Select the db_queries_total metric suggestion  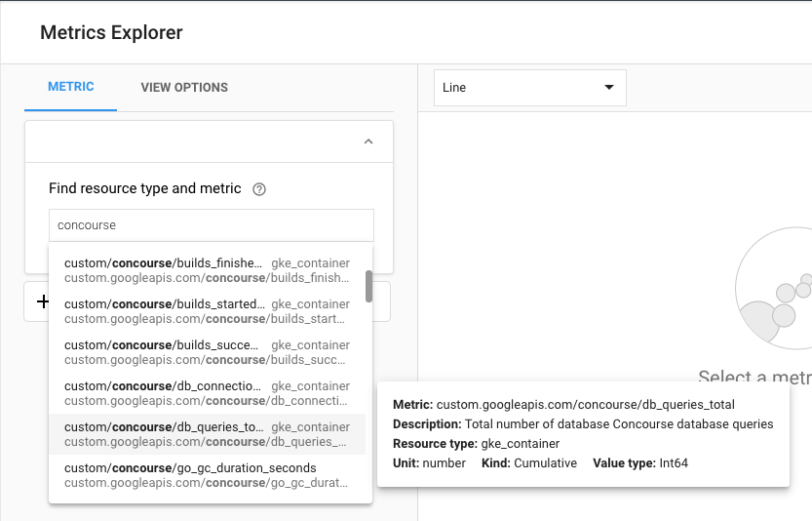point(207,434)
